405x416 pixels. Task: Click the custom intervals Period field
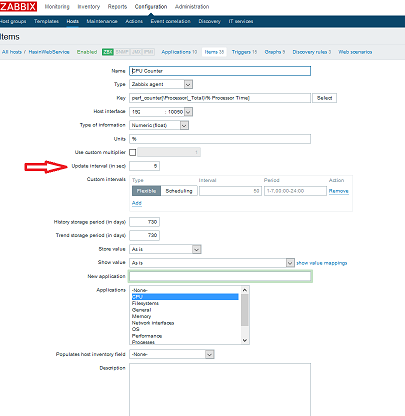[x=295, y=191]
